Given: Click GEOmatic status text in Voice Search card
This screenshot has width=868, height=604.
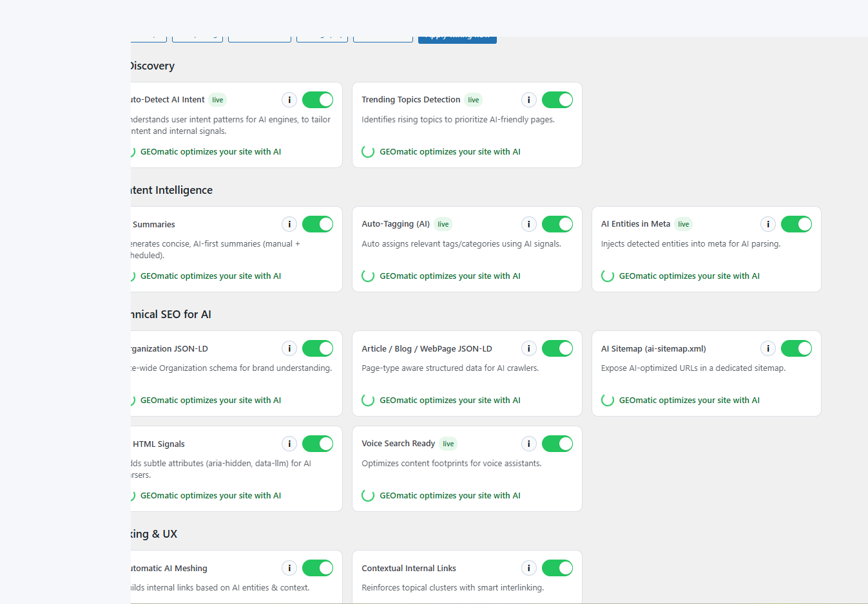Looking at the screenshot, I should [x=450, y=496].
